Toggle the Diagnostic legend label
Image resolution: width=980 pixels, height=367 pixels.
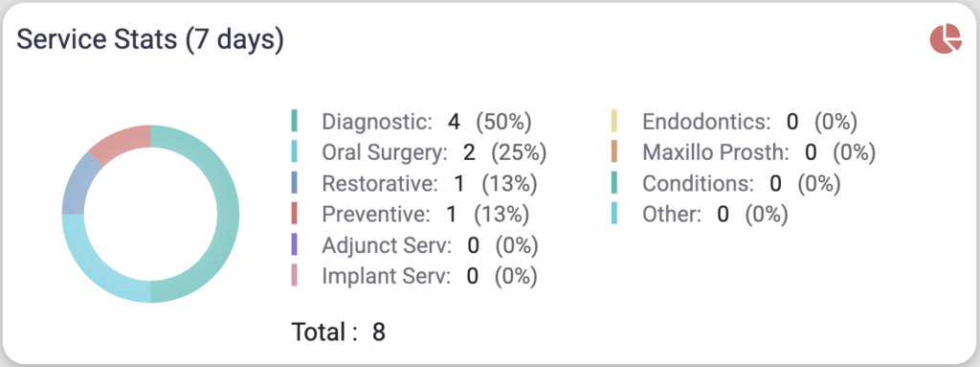click(377, 122)
